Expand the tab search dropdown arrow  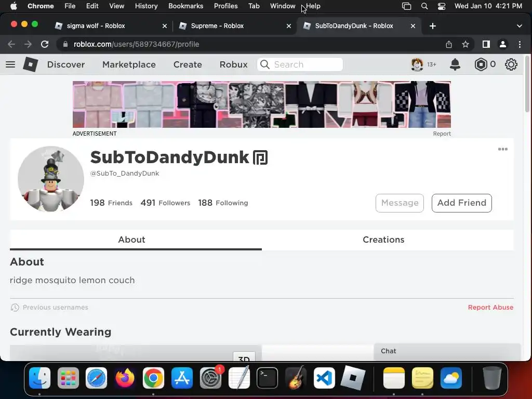(519, 26)
